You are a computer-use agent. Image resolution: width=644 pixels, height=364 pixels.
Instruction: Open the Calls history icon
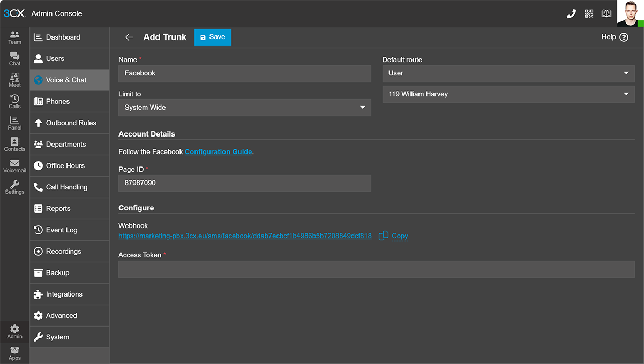tap(14, 102)
